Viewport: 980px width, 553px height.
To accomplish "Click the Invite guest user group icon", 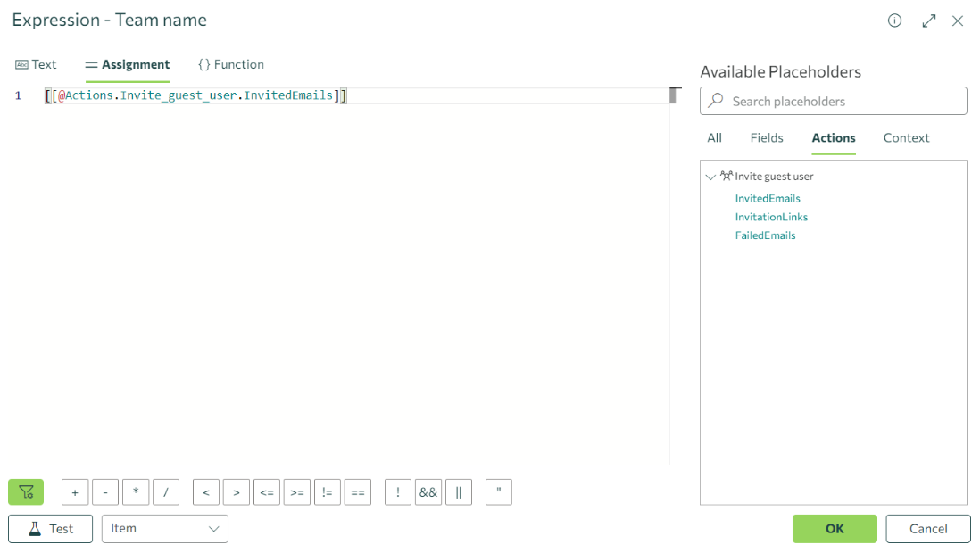I will 727,176.
